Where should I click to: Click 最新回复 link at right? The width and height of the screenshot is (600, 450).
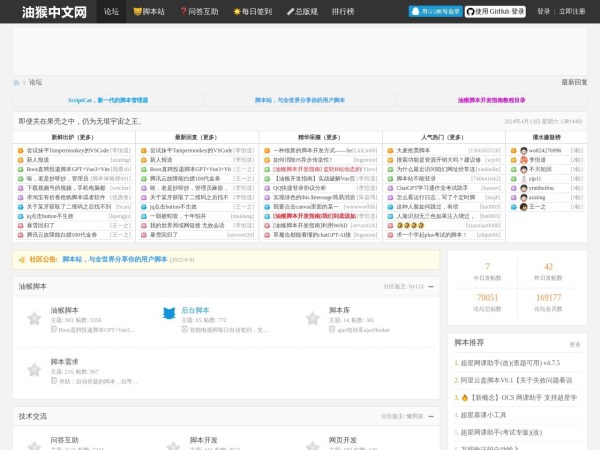[x=574, y=82]
